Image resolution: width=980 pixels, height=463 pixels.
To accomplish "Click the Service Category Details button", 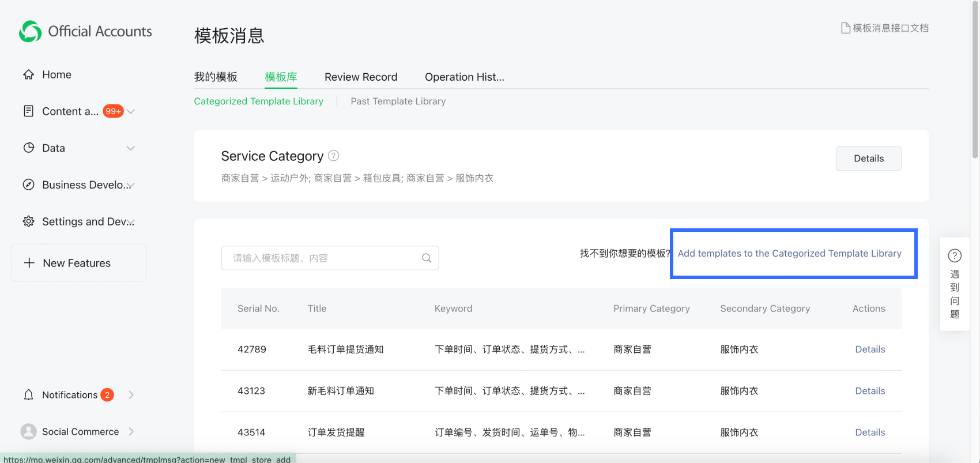I will click(869, 159).
